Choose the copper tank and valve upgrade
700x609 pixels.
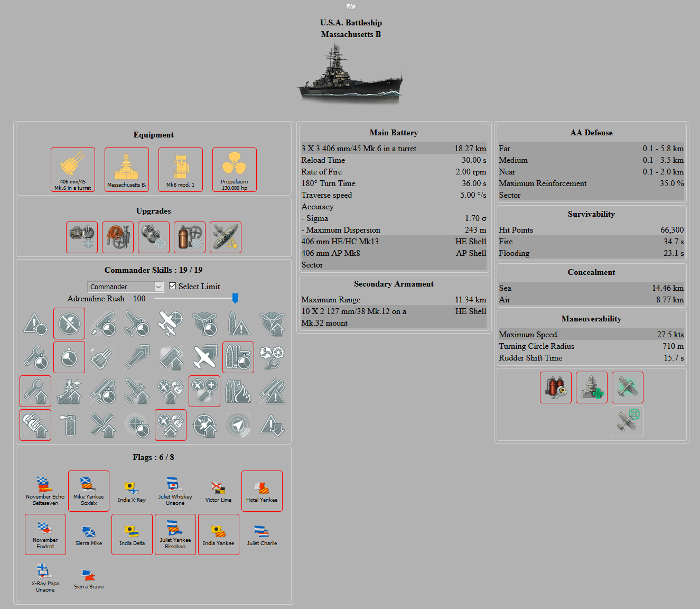(x=190, y=237)
